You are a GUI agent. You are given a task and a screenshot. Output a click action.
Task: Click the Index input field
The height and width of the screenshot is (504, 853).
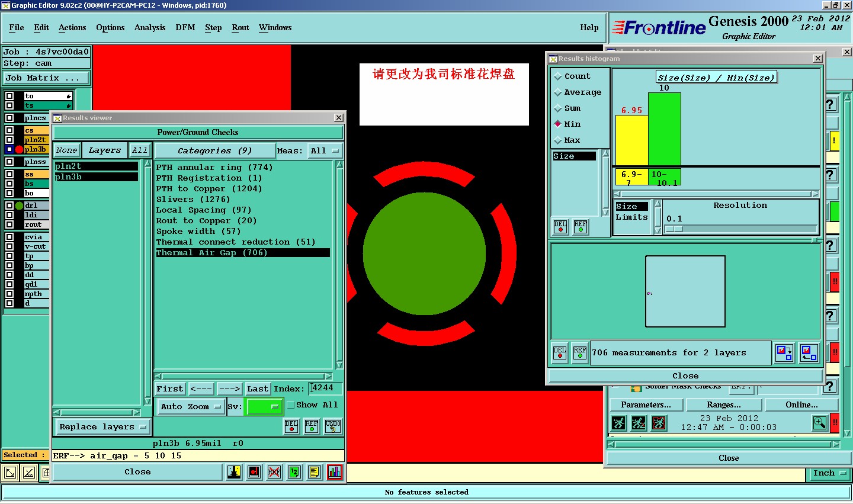[325, 389]
